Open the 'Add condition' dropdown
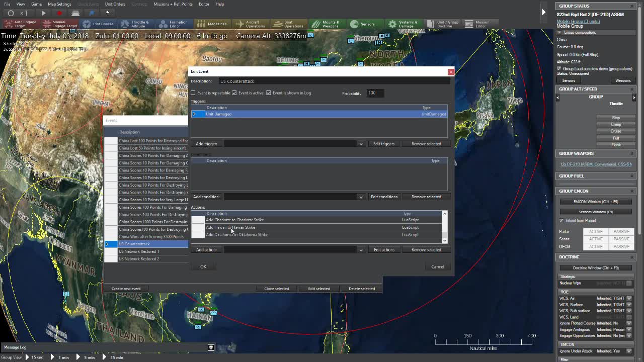The height and width of the screenshot is (362, 644). 361,197
